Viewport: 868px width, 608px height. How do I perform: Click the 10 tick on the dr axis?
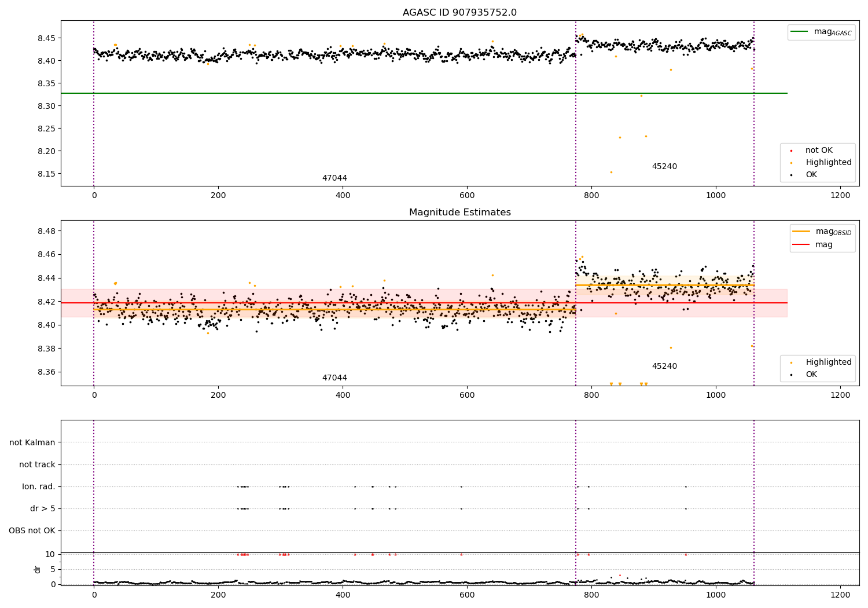50,554
